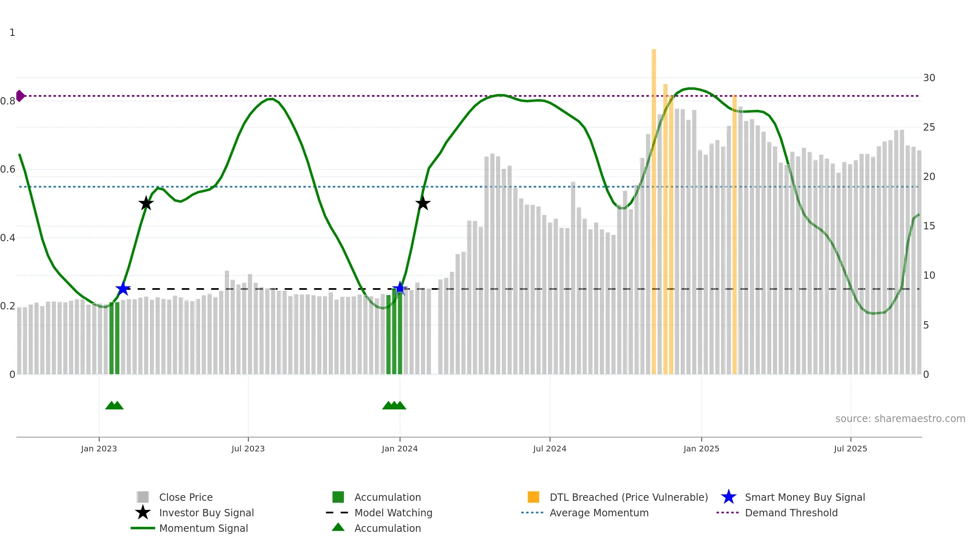
Task: Click the blue Smart Money Buy Signal legend star
Action: tap(728, 497)
